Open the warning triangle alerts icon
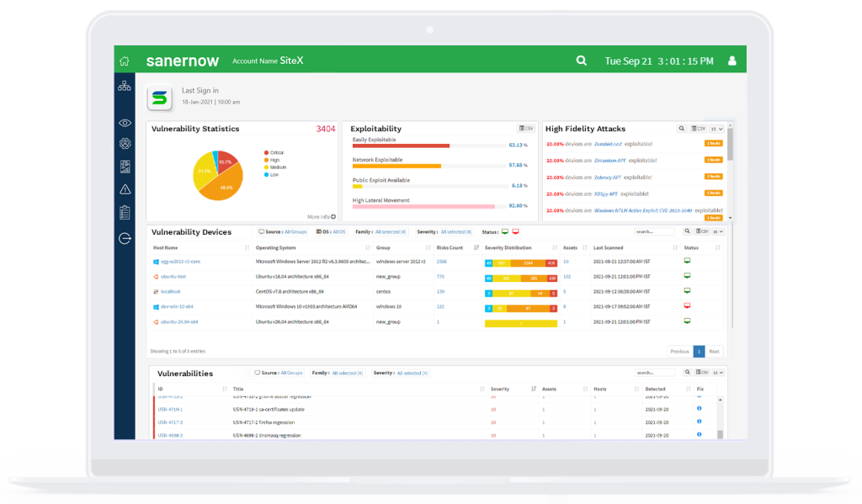862x504 pixels. pos(125,189)
